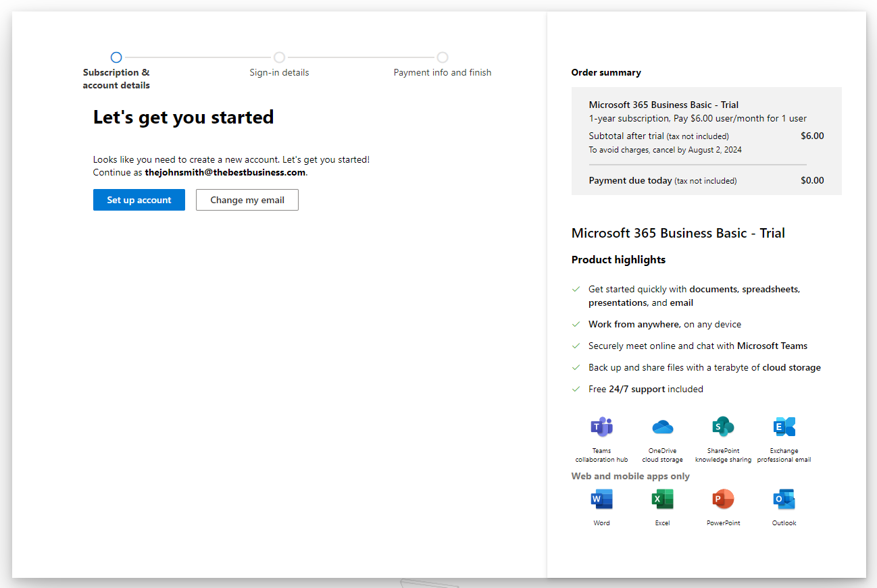Click the PowerPoint app icon
877x588 pixels.
tap(723, 499)
